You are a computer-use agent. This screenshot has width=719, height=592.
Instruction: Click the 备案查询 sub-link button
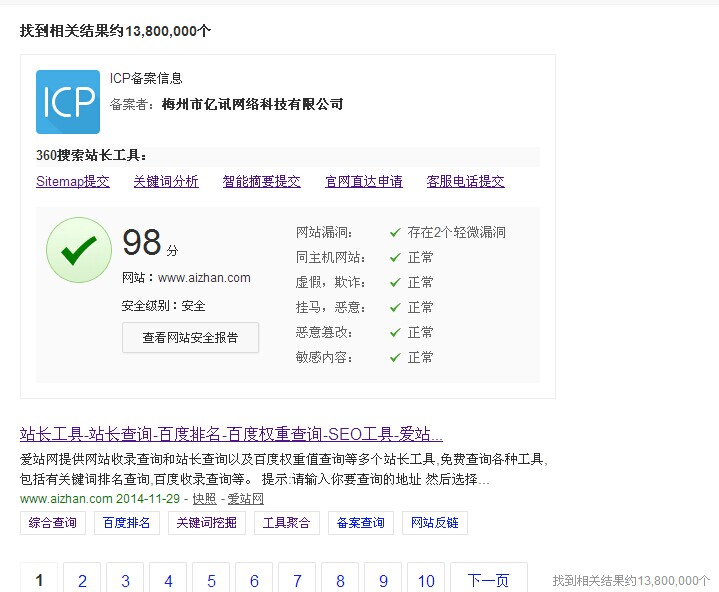coord(361,523)
